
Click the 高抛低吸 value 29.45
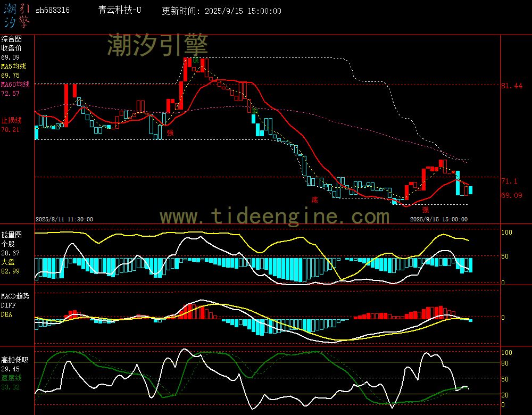pos(11,369)
